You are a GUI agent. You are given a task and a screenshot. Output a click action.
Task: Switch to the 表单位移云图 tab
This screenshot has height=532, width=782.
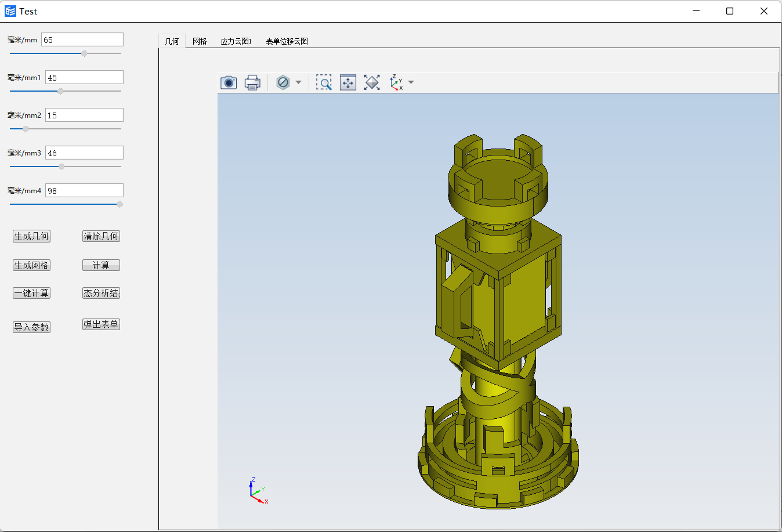(x=287, y=41)
